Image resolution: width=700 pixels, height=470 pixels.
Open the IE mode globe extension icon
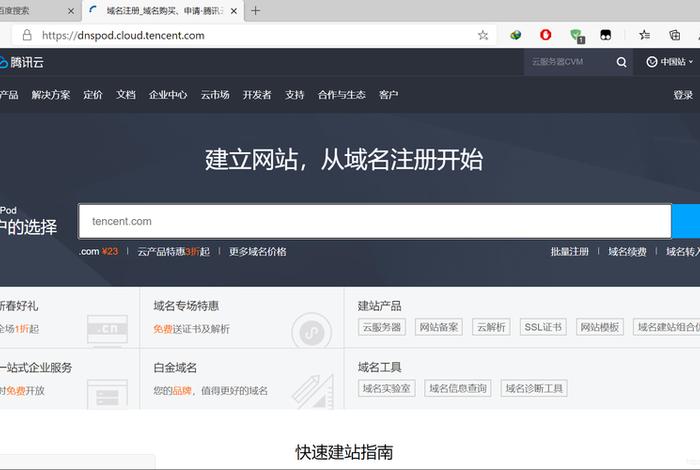(516, 35)
